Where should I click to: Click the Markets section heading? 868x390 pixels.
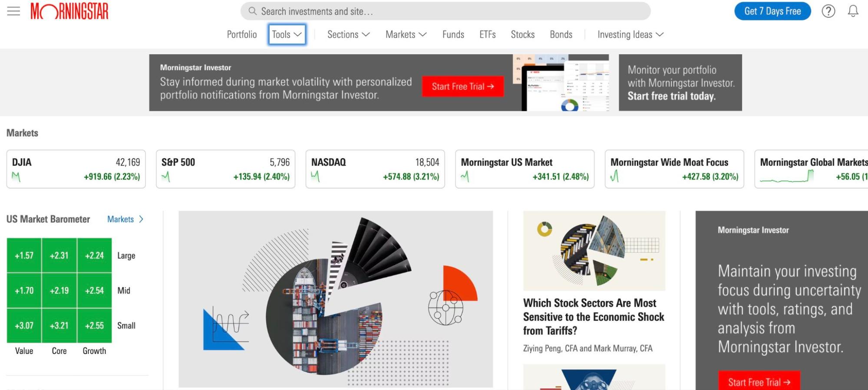tap(22, 133)
